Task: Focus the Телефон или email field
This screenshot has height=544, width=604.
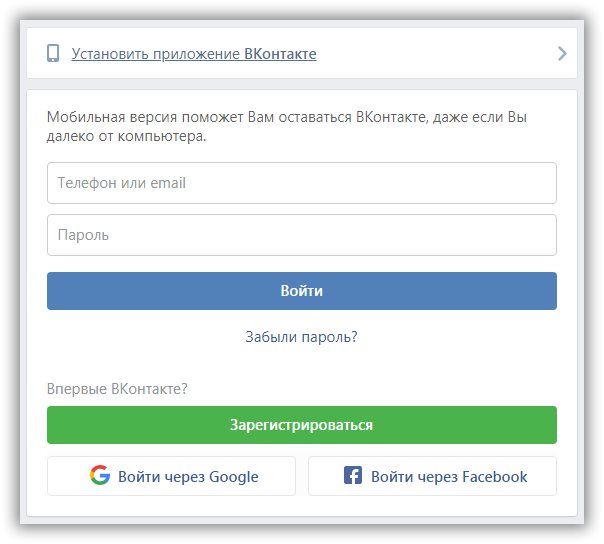Action: pyautogui.click(x=301, y=183)
